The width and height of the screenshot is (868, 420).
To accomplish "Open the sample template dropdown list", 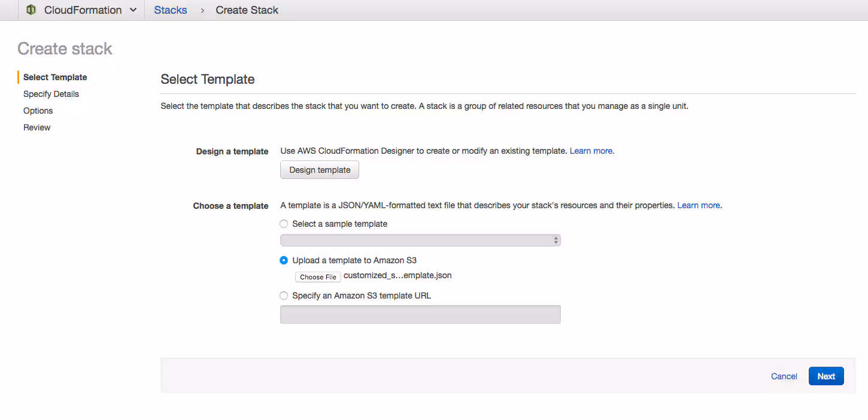I will pos(420,241).
